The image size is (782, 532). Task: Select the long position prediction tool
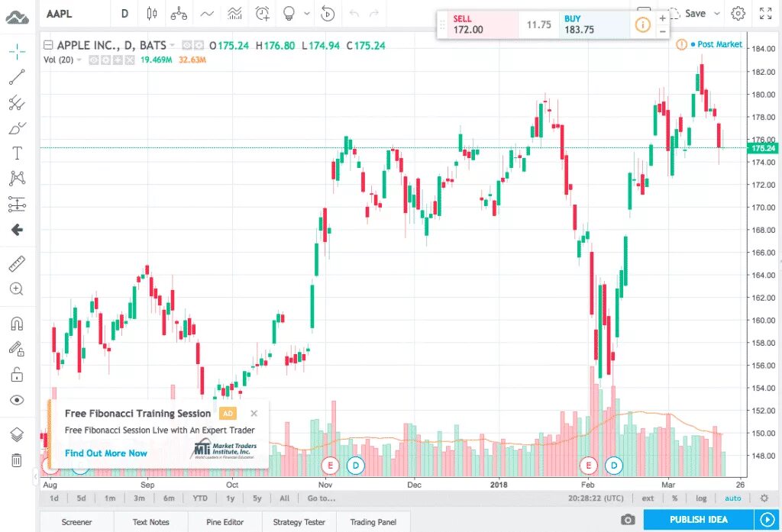click(x=17, y=204)
